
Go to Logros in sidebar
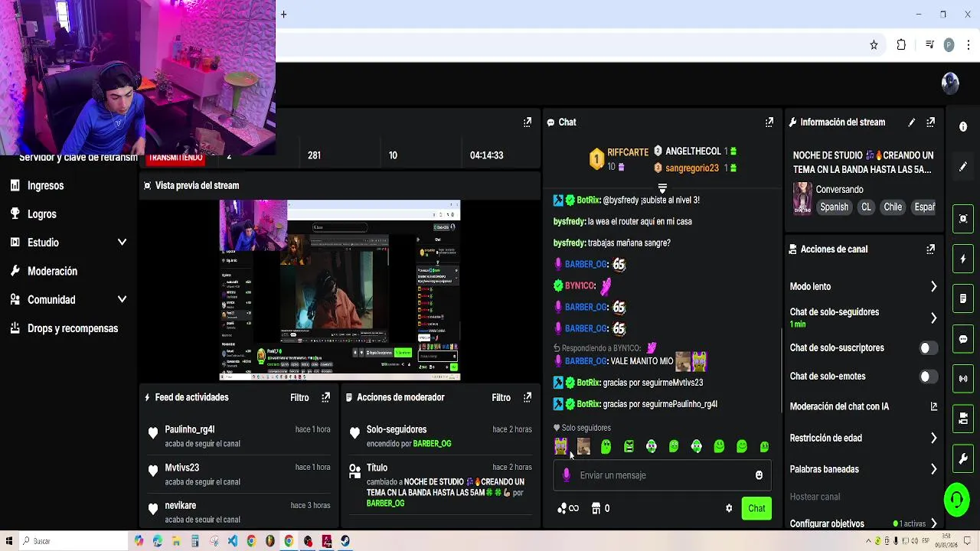tap(41, 214)
